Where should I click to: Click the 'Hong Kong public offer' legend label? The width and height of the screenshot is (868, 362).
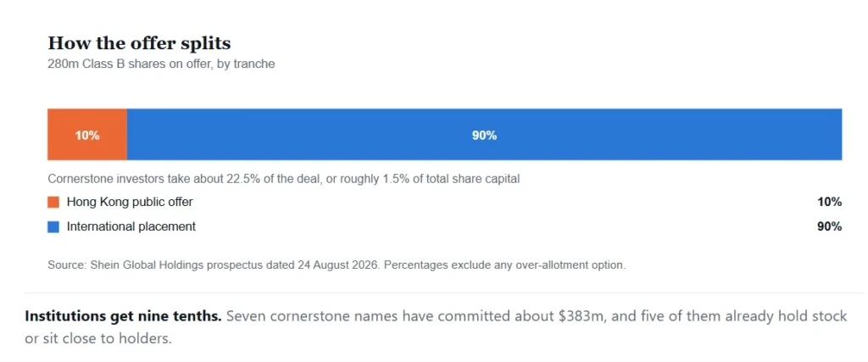[x=130, y=202]
